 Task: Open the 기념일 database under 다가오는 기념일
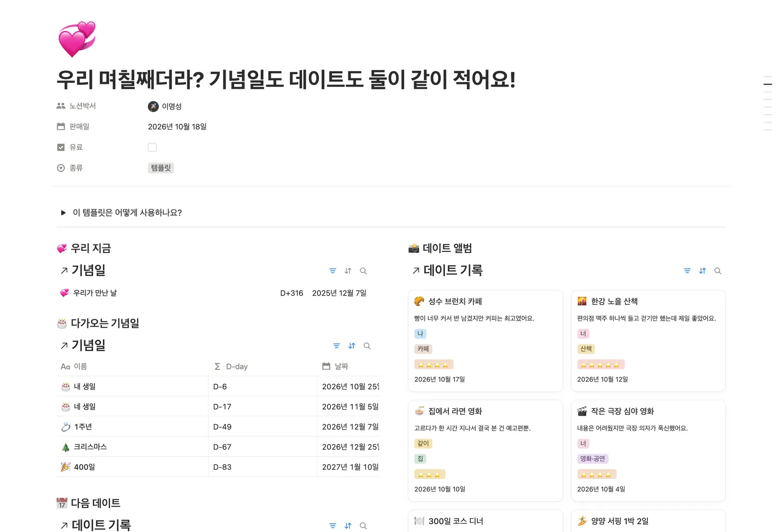pyautogui.click(x=89, y=346)
